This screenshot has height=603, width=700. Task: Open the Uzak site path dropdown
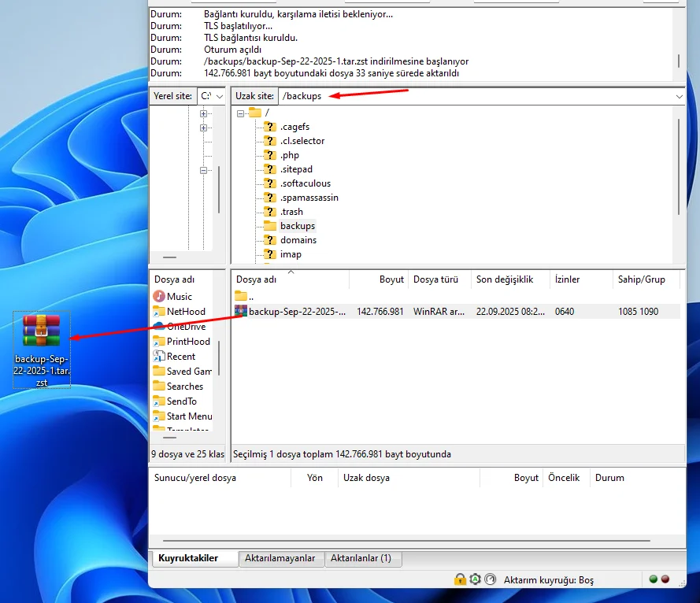[679, 95]
